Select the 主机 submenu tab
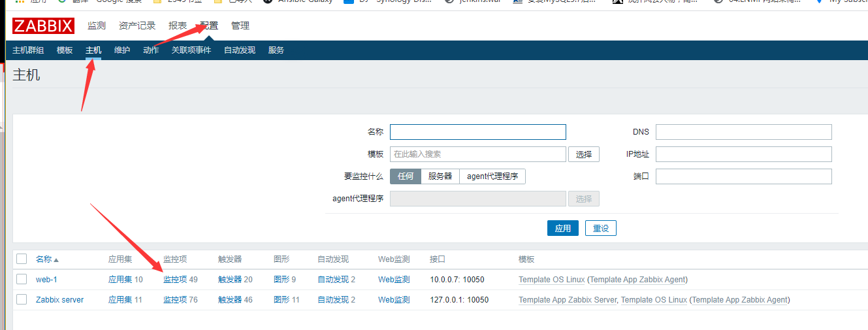This screenshot has width=868, height=330. (x=93, y=50)
